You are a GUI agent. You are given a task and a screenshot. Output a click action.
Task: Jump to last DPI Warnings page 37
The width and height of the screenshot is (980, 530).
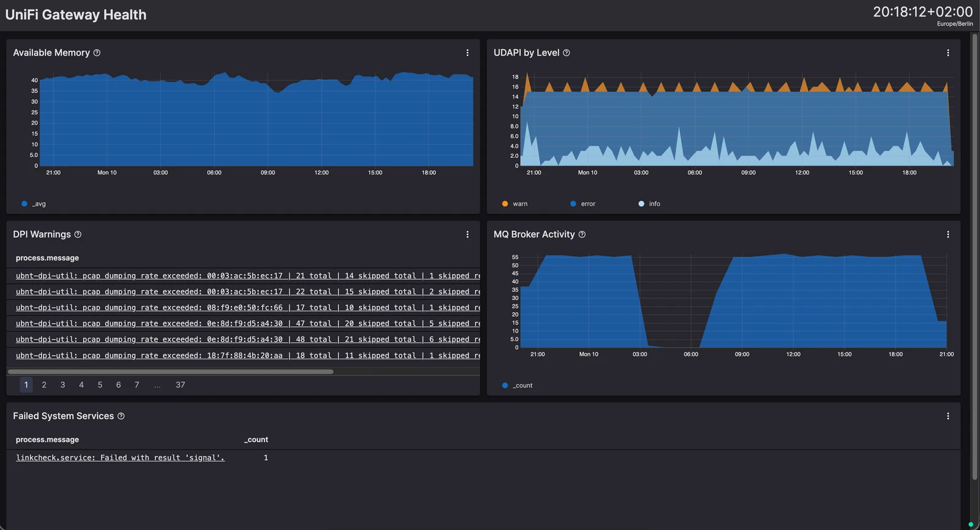[x=180, y=385]
